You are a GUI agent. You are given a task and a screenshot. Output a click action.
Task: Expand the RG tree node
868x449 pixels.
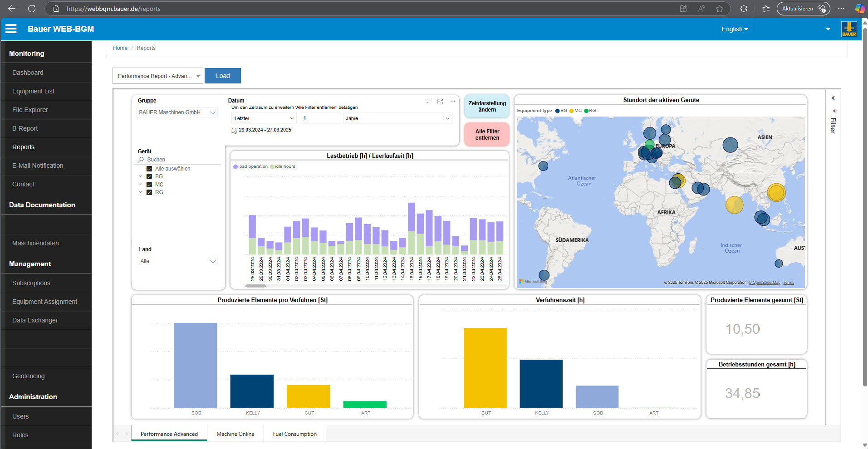(140, 192)
